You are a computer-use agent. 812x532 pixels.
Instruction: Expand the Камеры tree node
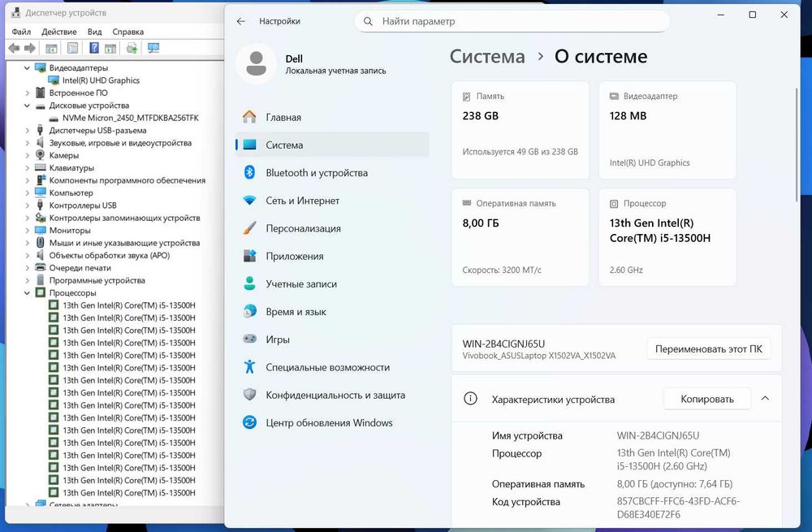click(x=27, y=155)
